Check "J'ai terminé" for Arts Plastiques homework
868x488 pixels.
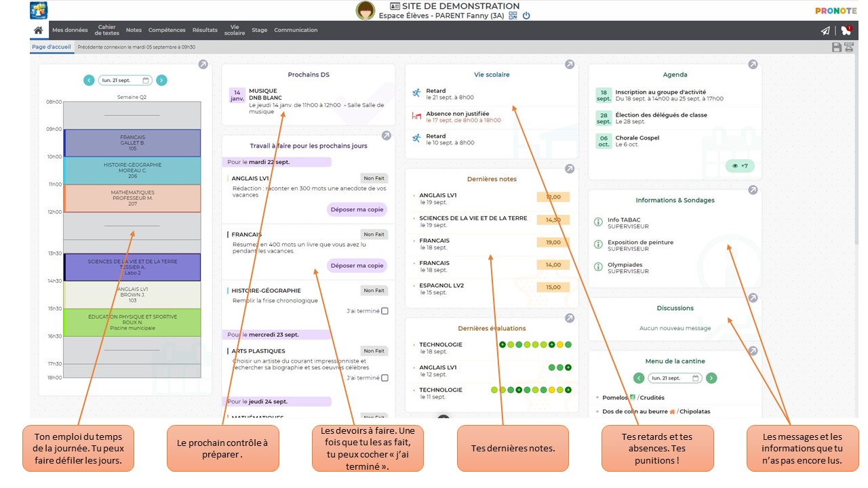(x=384, y=378)
